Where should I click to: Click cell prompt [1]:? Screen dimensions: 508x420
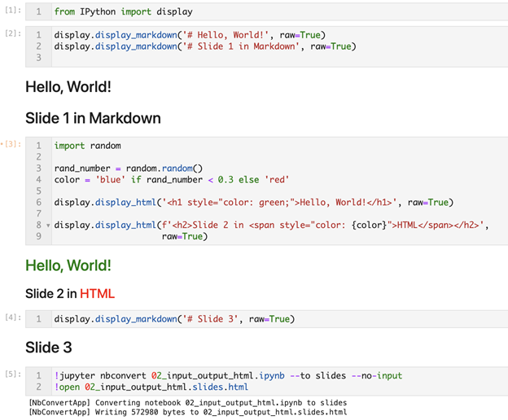(13, 10)
